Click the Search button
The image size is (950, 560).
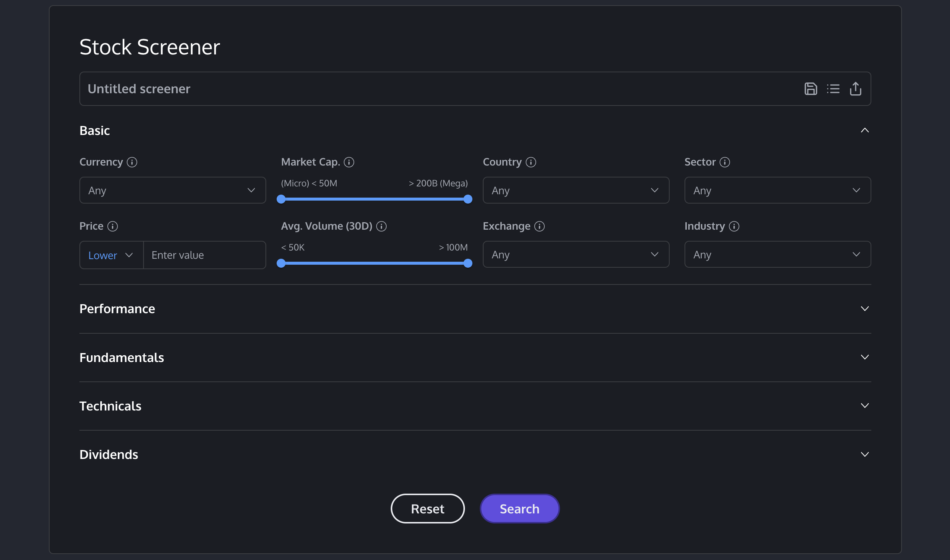pyautogui.click(x=519, y=509)
